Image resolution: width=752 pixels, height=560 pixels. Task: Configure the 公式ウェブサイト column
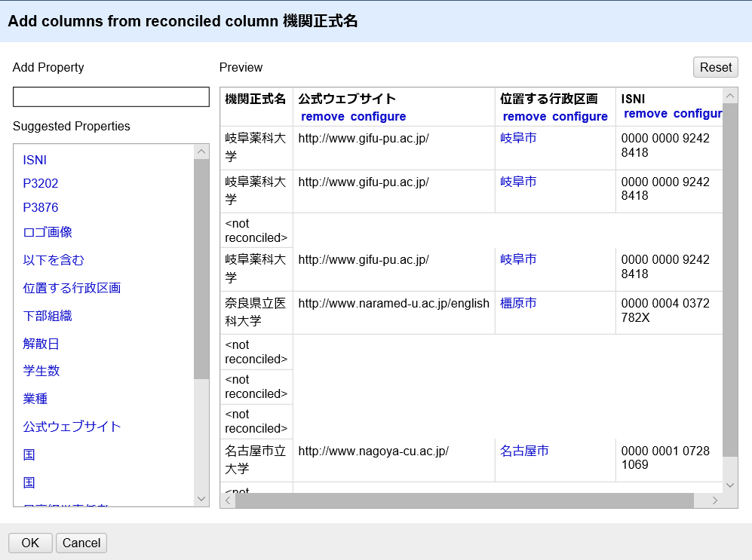click(x=378, y=116)
